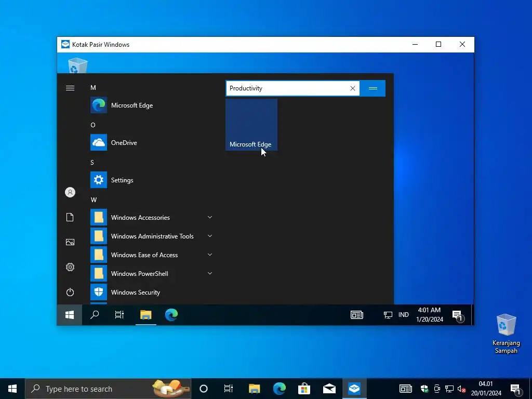
Task: Open Windows Security in the host tray
Action: pos(424,389)
